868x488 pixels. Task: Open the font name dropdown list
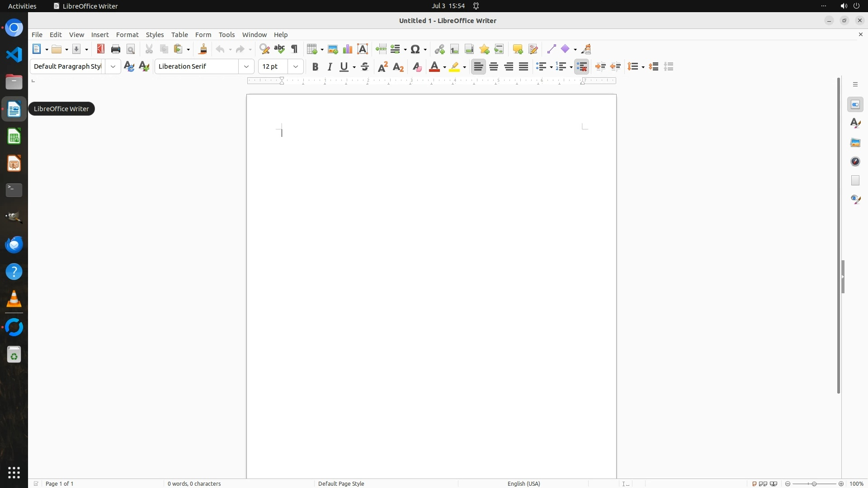click(246, 67)
